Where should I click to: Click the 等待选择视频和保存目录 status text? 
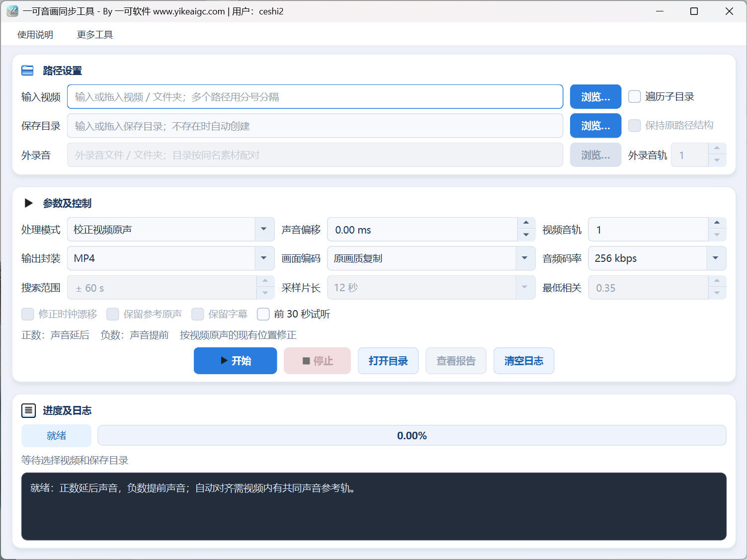pos(75,461)
